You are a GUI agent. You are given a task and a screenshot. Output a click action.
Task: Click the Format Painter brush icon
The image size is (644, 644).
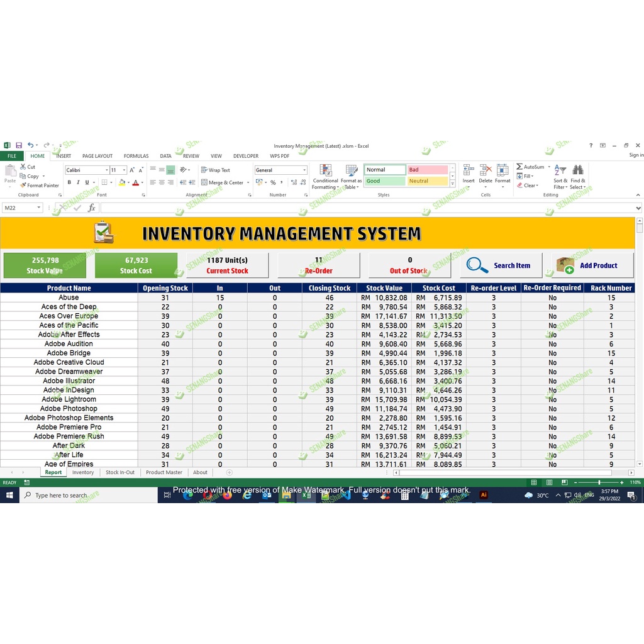pyautogui.click(x=23, y=186)
